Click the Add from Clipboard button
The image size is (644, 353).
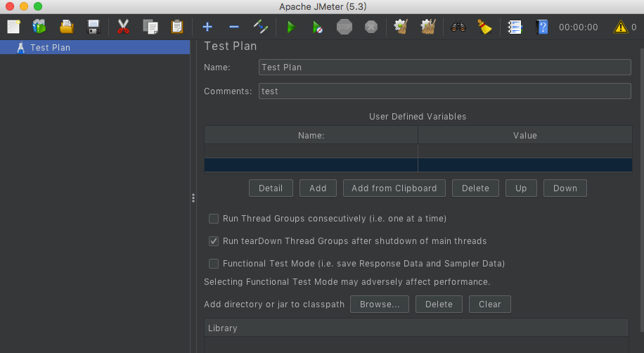point(394,188)
